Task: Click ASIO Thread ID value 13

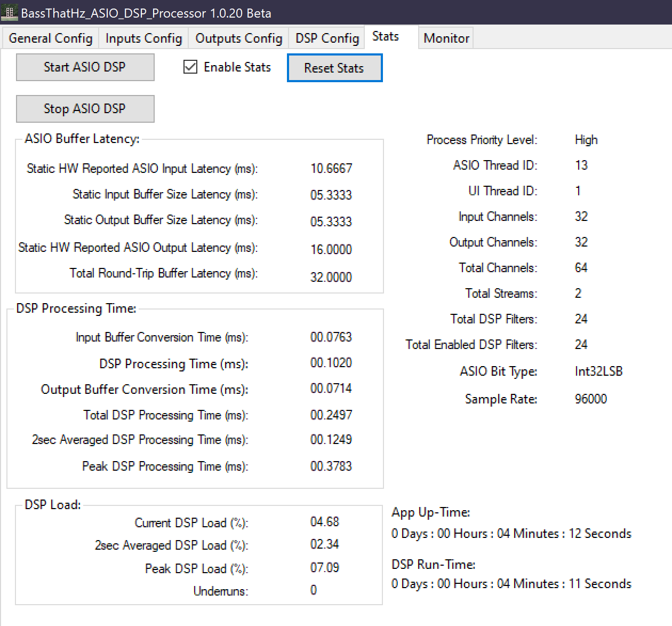Action: tap(581, 165)
